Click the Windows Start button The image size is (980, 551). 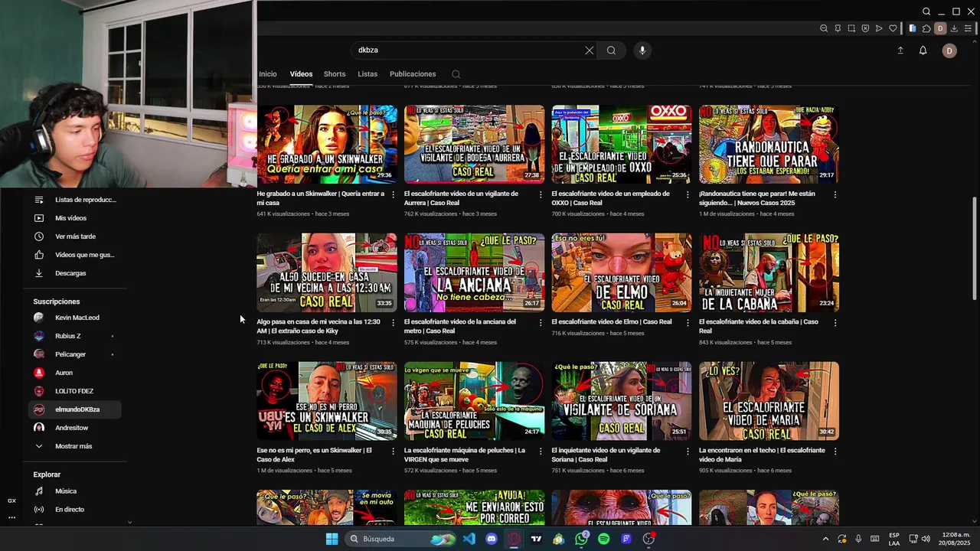pos(332,539)
